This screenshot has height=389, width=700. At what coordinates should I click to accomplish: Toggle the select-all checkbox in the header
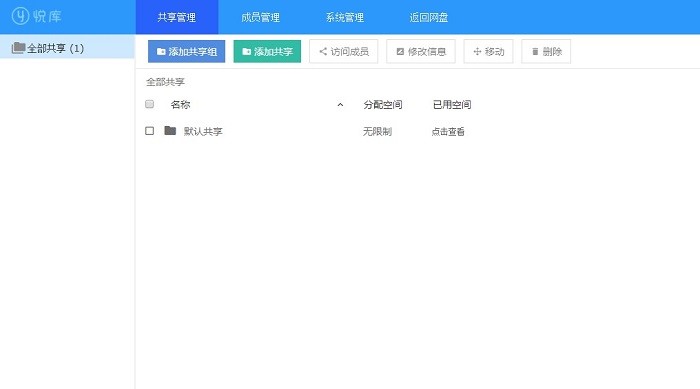(x=150, y=104)
